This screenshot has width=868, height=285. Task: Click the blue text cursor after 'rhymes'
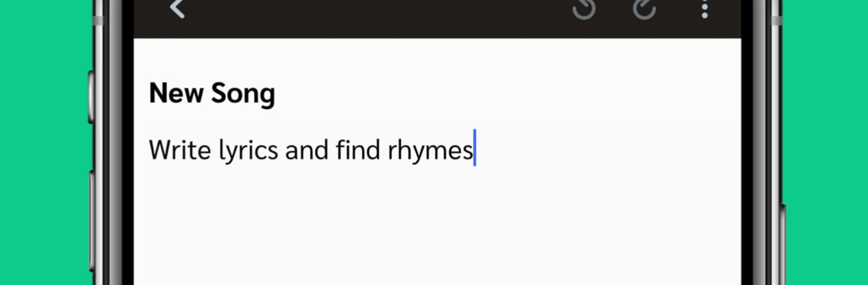click(475, 148)
